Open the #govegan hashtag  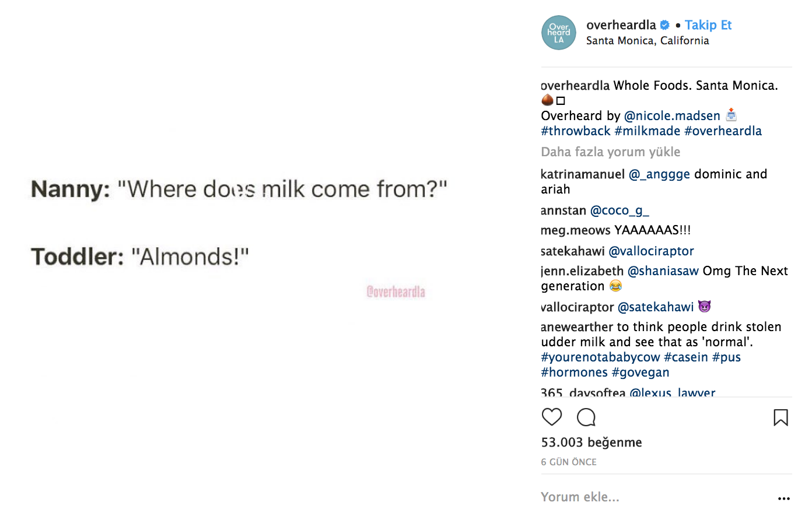click(640, 373)
